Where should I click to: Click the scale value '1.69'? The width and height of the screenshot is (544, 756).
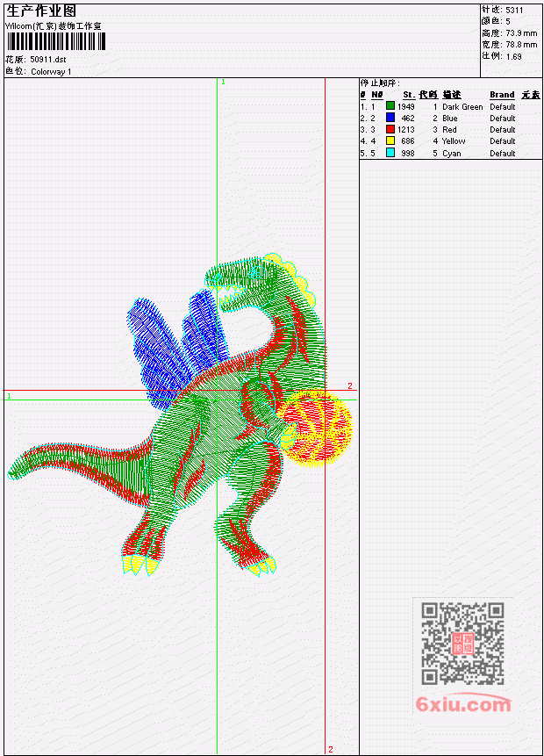[513, 56]
